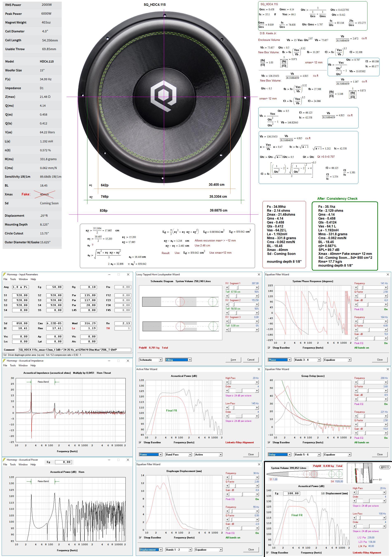Click Save in Tapped Horn Wizard
This screenshot has height=557, width=392.
tap(233, 360)
